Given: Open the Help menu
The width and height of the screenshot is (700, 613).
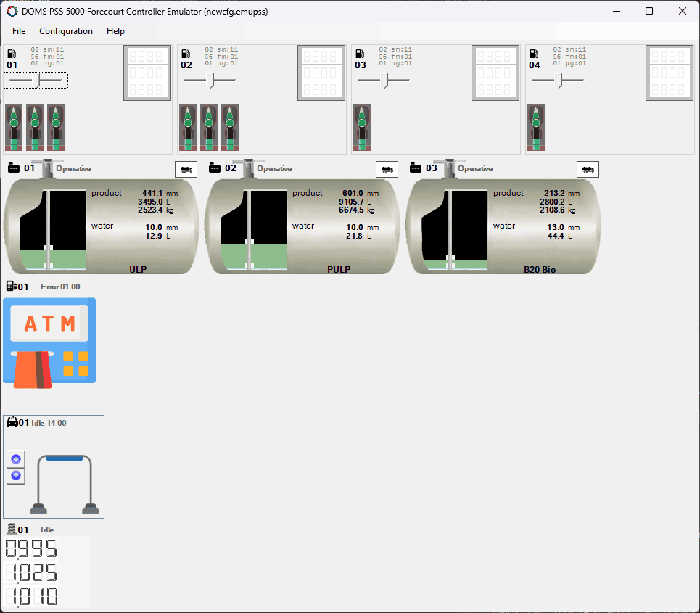Looking at the screenshot, I should click(115, 31).
